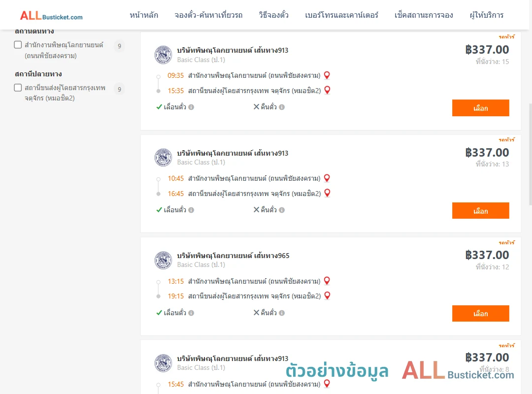Show map pin for 16:45 arrival station
The width and height of the screenshot is (532, 394).
point(327,193)
